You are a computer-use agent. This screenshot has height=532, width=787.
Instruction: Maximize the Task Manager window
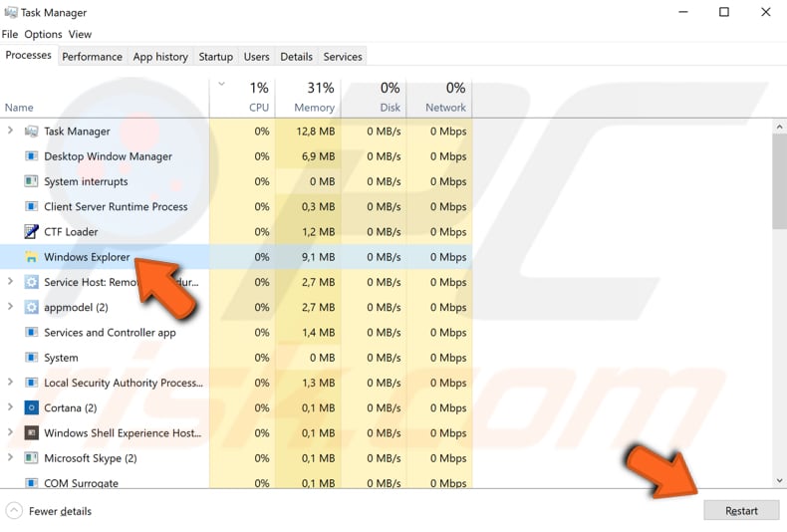724,12
